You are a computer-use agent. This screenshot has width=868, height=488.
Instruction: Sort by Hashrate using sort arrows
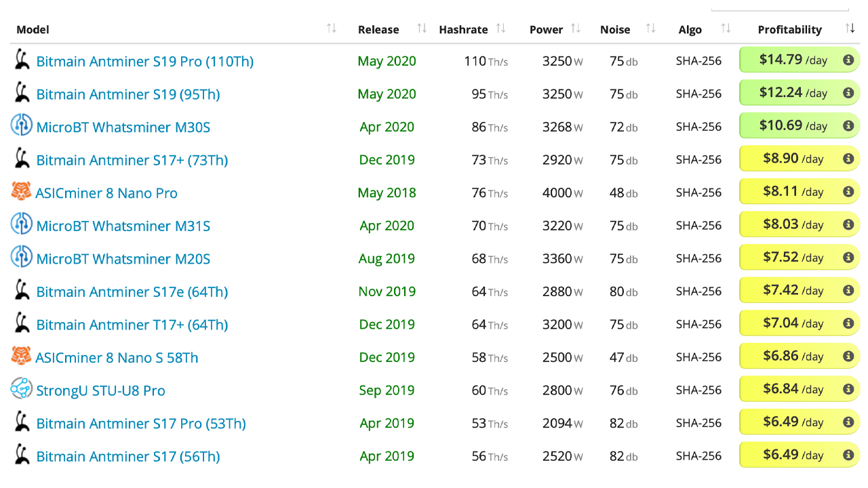[501, 28]
